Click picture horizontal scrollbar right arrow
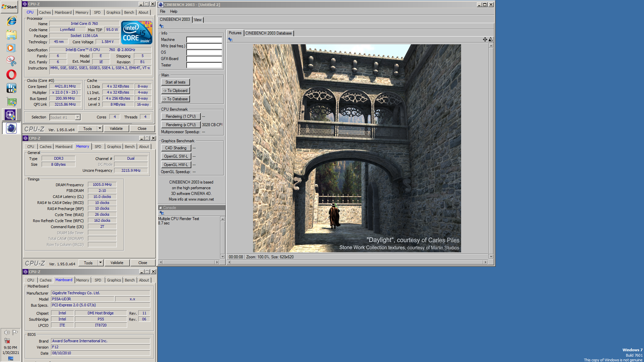Image resolution: width=644 pixels, height=362 pixels. tap(485, 262)
